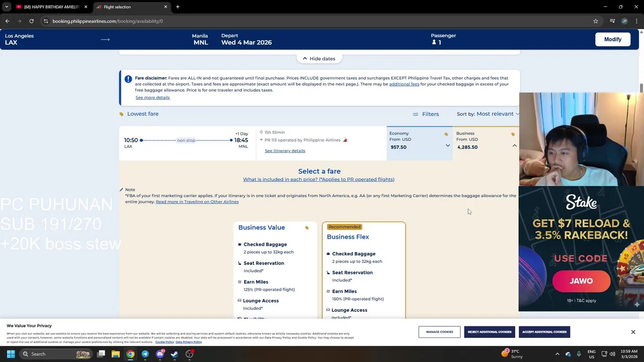This screenshot has height=362, width=644.
Task: Open Telegram from the taskbar
Action: (145, 354)
